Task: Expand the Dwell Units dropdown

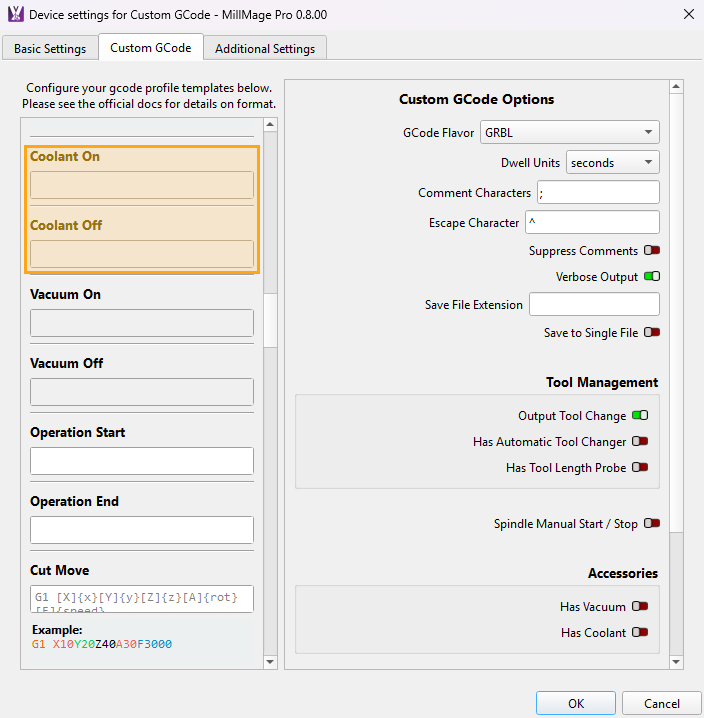Action: point(612,163)
